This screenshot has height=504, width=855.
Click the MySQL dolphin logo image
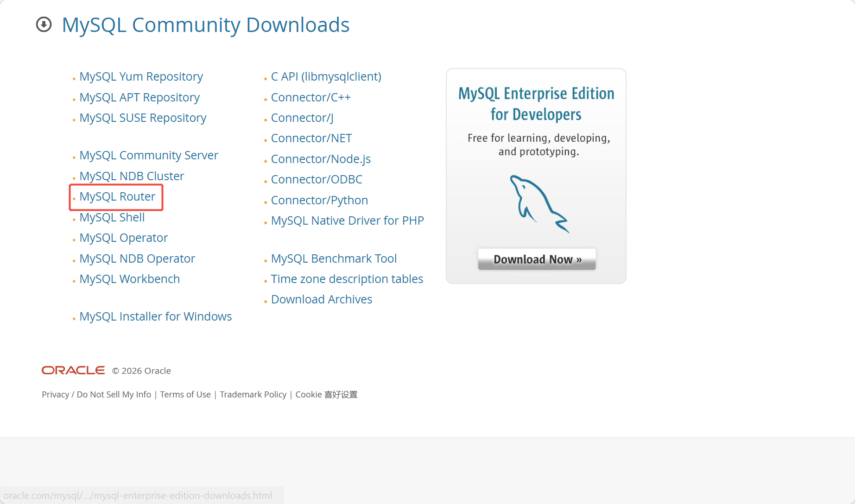pos(539,204)
